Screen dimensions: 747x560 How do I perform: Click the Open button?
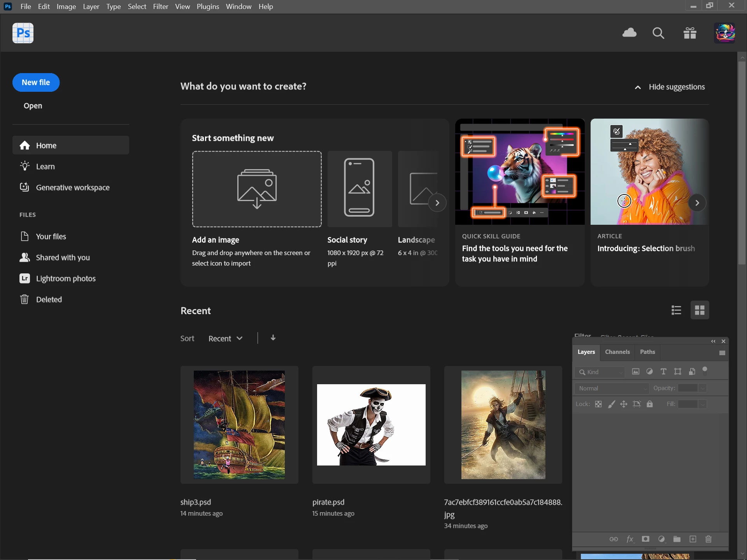[x=33, y=106]
